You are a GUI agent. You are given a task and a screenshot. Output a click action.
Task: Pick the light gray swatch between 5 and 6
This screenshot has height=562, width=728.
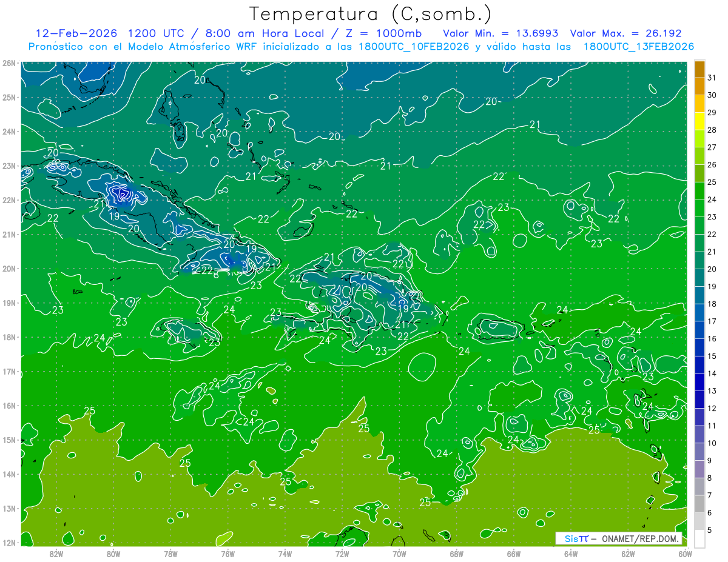click(699, 521)
